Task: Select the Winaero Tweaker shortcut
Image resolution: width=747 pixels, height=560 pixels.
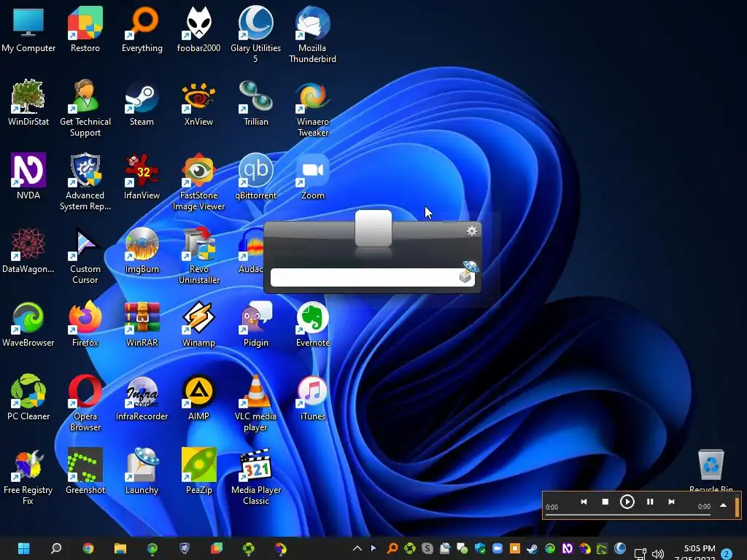Action: [312, 108]
